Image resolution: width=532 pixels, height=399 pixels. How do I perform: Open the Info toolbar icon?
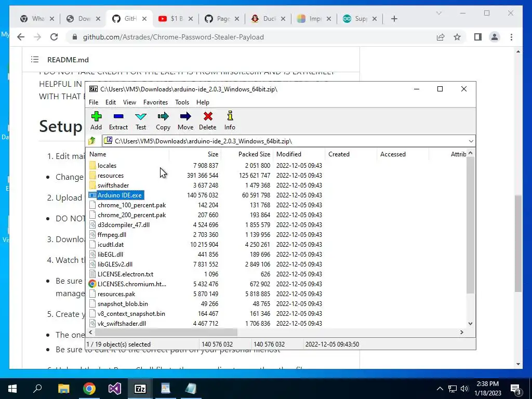point(230,116)
